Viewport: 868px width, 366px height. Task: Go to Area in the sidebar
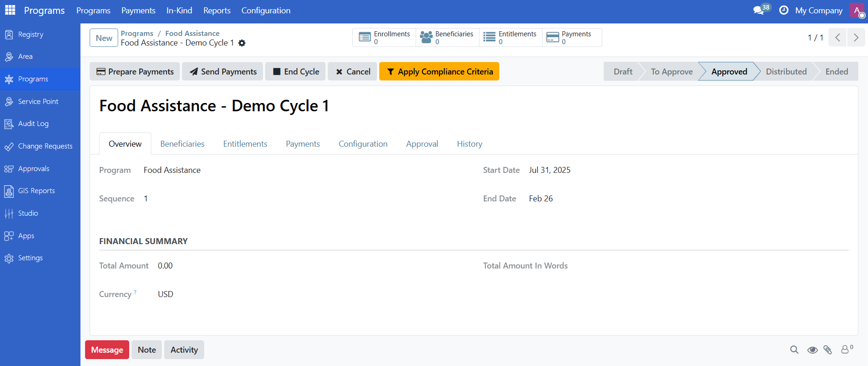[x=40, y=57]
